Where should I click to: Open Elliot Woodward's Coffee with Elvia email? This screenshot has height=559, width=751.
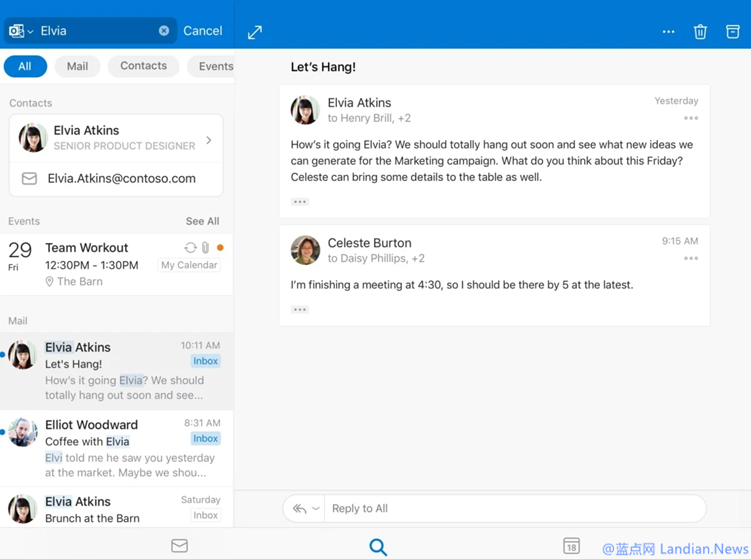[117, 447]
